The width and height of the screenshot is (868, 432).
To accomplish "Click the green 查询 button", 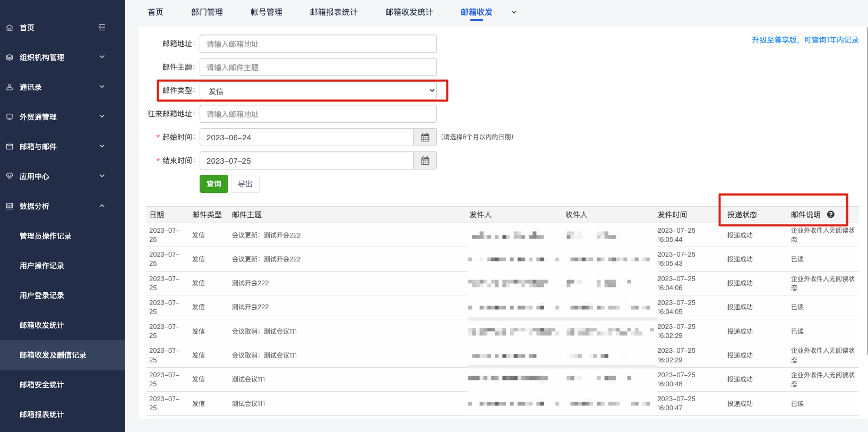I will click(x=214, y=184).
